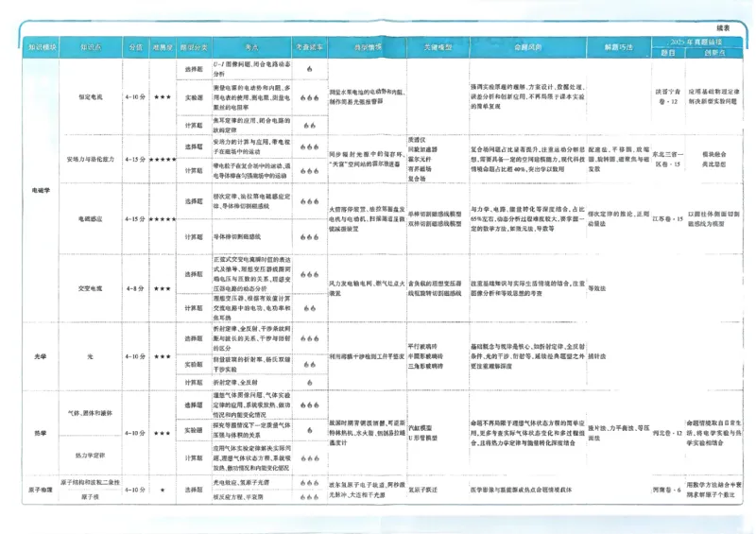Select the '电磁学' module cell
756x534 pixels.
[41, 191]
